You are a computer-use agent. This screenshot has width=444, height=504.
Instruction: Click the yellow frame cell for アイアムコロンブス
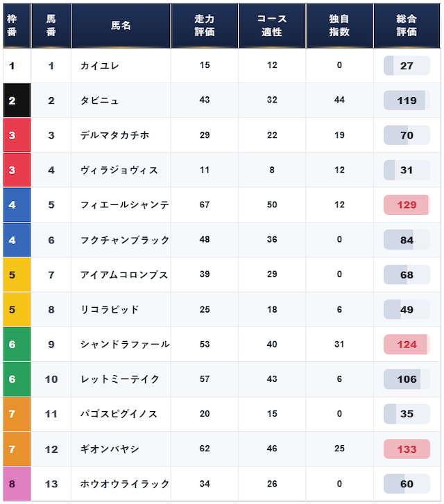tap(17, 275)
